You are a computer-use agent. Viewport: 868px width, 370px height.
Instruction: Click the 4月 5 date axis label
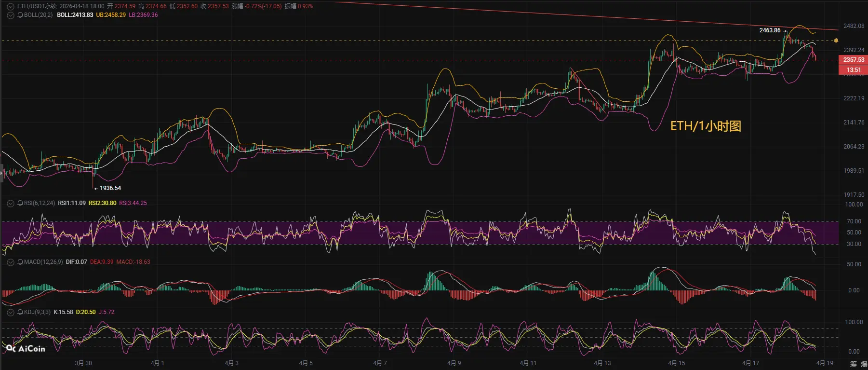306,363
